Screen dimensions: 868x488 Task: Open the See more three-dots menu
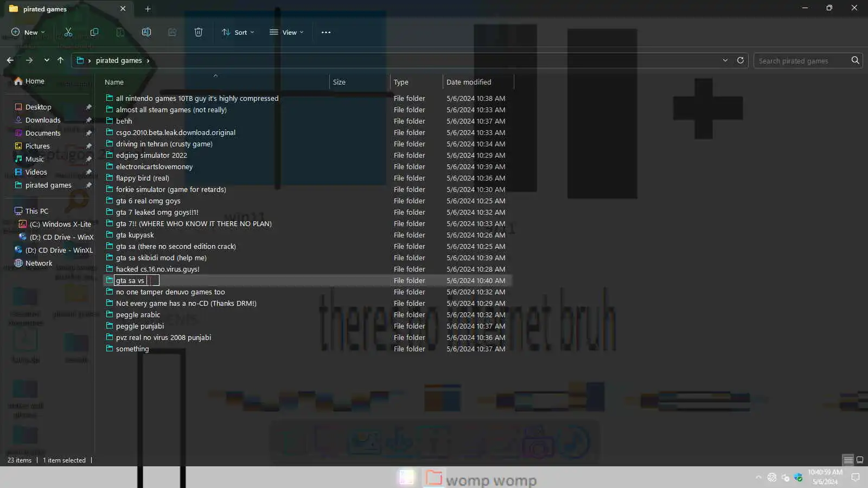pos(326,32)
